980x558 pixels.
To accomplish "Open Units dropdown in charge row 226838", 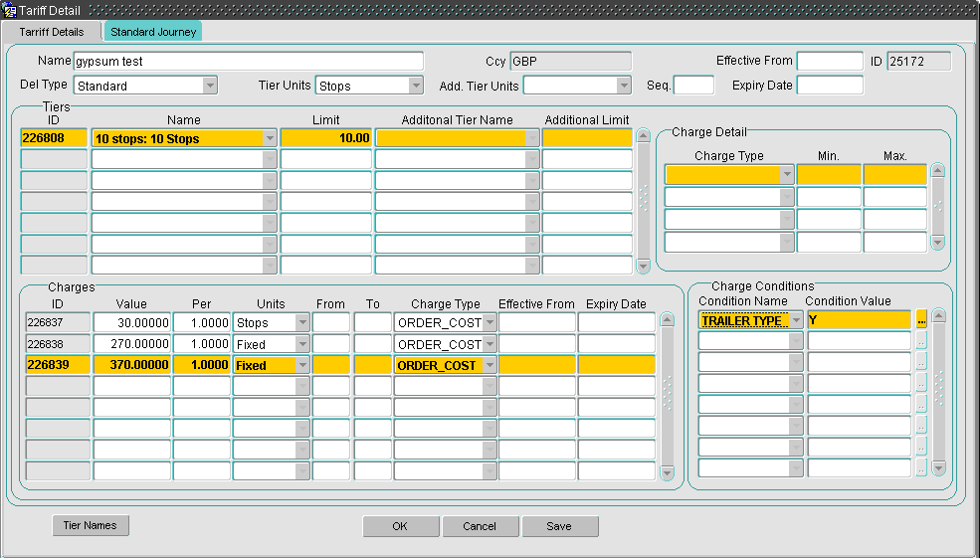I will point(302,344).
